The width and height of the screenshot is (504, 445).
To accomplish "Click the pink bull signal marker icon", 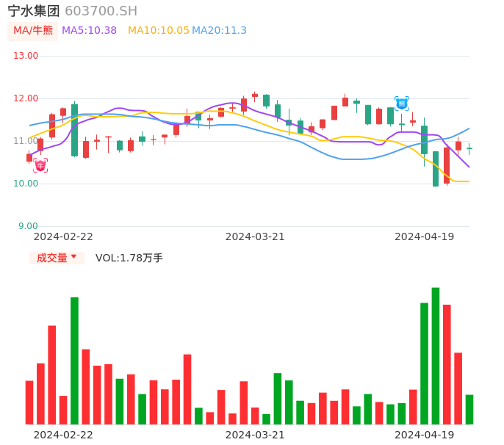I will point(40,165).
